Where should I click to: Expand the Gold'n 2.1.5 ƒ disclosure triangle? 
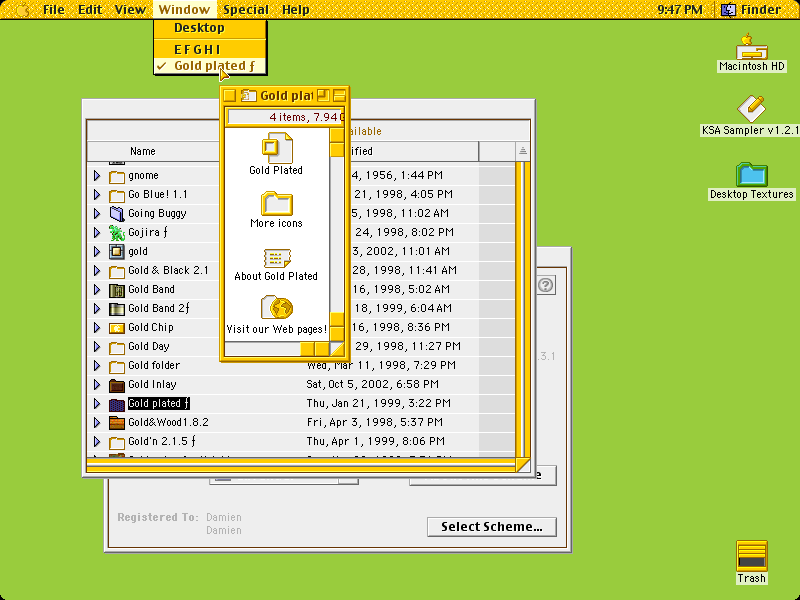(x=97, y=441)
